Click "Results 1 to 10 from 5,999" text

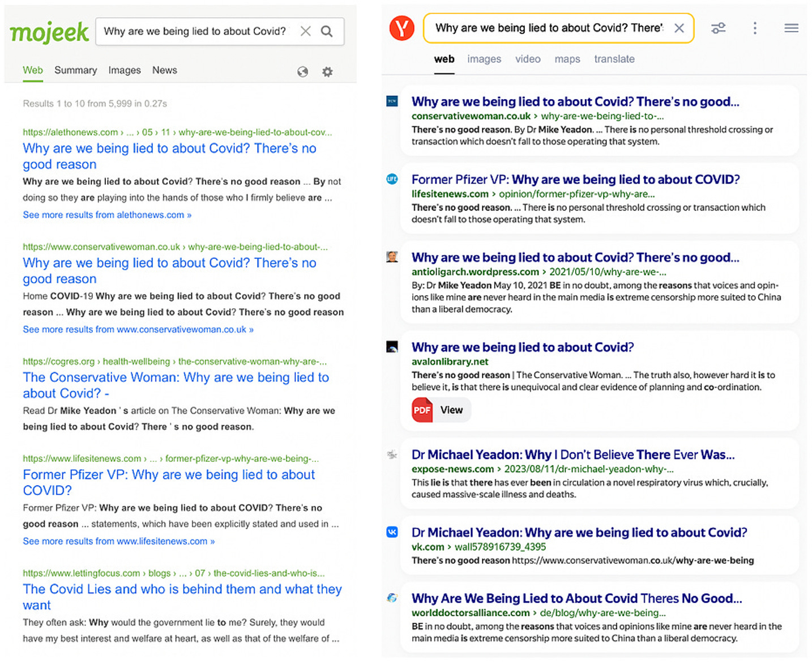coord(95,103)
